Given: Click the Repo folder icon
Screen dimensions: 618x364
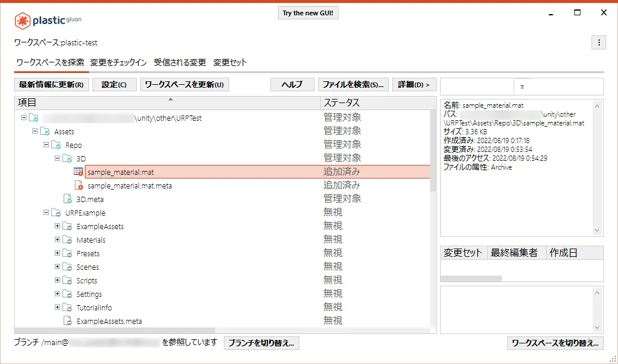Looking at the screenshot, I should 56,145.
